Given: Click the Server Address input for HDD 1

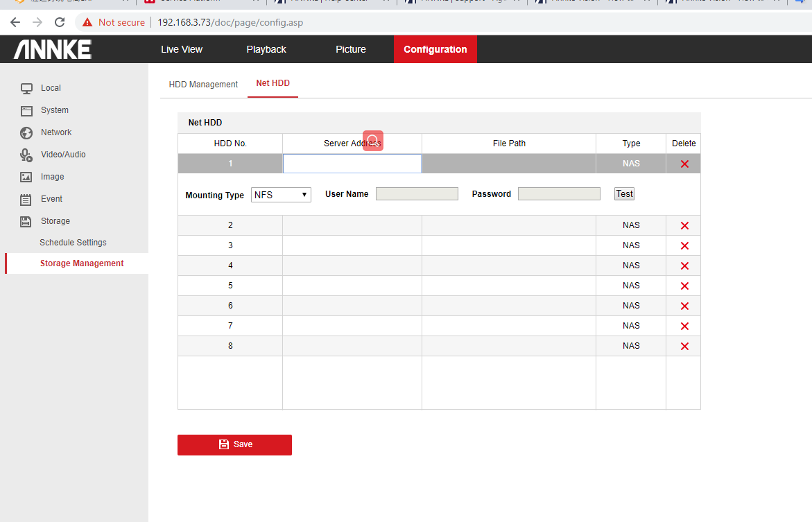Looking at the screenshot, I should coord(352,164).
